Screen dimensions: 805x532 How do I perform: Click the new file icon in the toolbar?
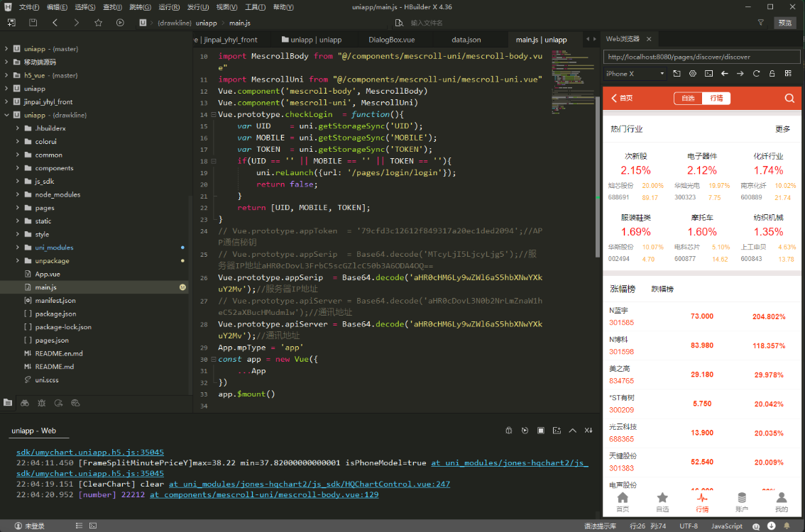pos(11,23)
